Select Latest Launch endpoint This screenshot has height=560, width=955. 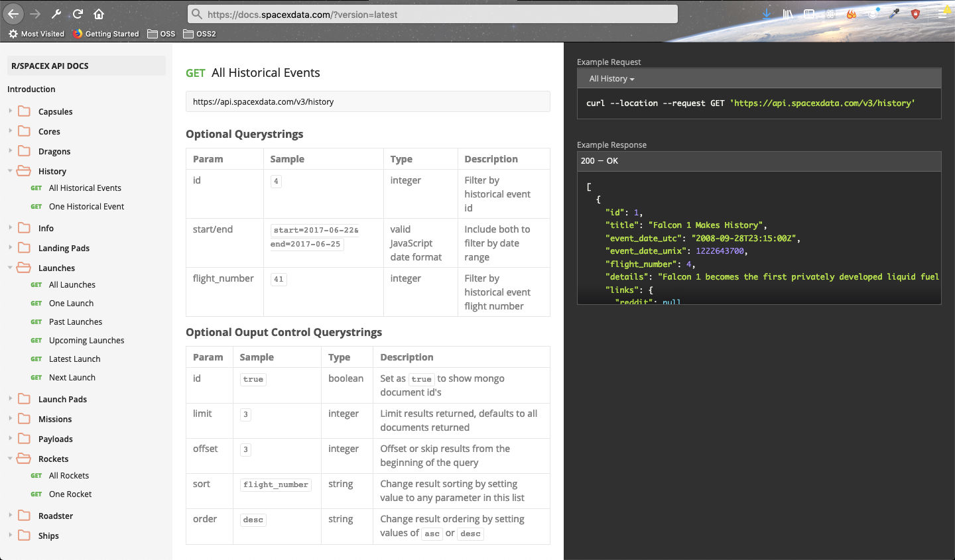[74, 359]
